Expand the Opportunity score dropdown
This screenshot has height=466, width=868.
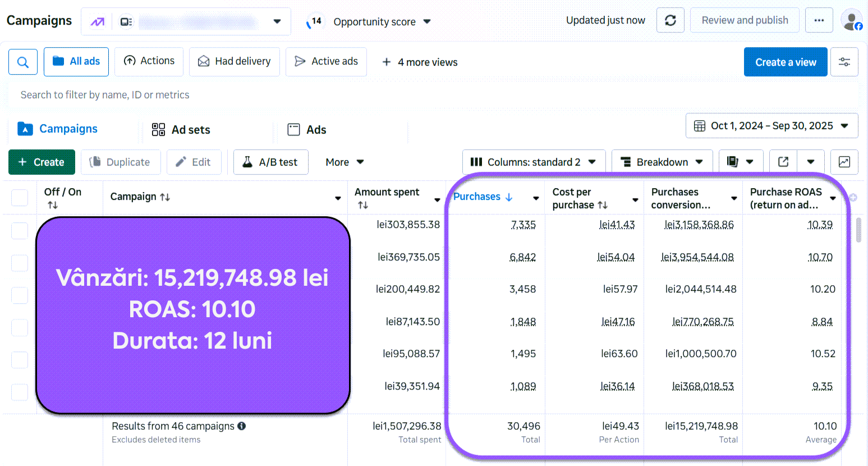pos(427,22)
